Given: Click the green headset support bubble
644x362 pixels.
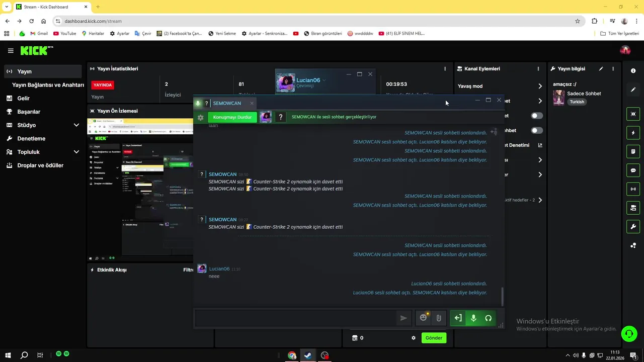Looking at the screenshot, I should click(629, 333).
